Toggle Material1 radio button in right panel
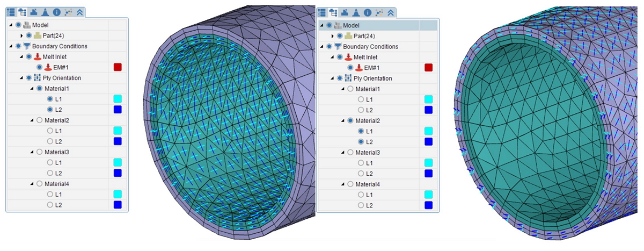The width and height of the screenshot is (644, 251). [x=350, y=89]
